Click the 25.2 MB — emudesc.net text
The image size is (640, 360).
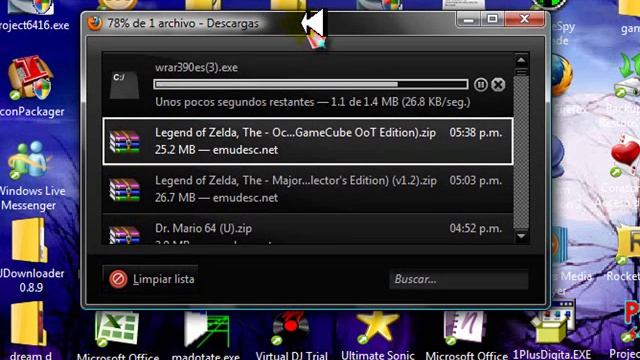[x=216, y=150]
